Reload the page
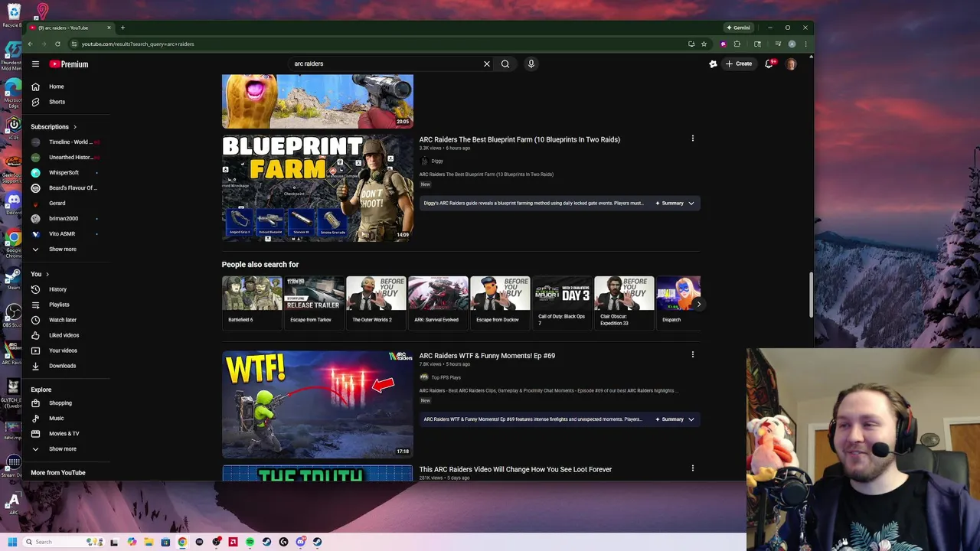The width and height of the screenshot is (980, 551). pyautogui.click(x=57, y=44)
